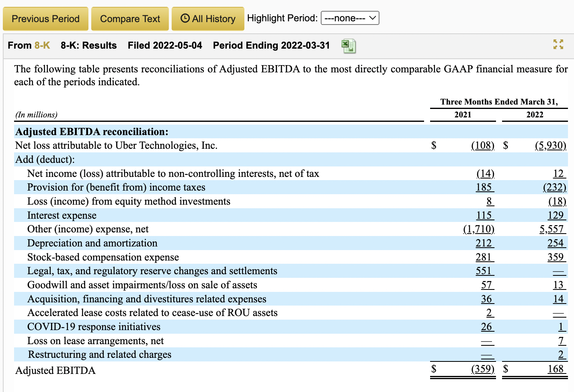The height and width of the screenshot is (392, 574).
Task: Open 2021 COVID-19 response initiatives value 26
Action: (487, 327)
